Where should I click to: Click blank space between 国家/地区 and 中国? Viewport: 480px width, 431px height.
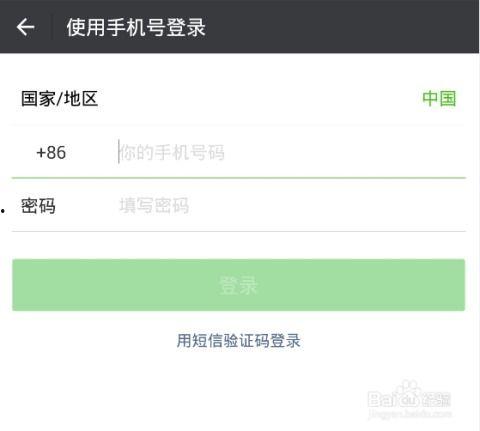[260, 99]
